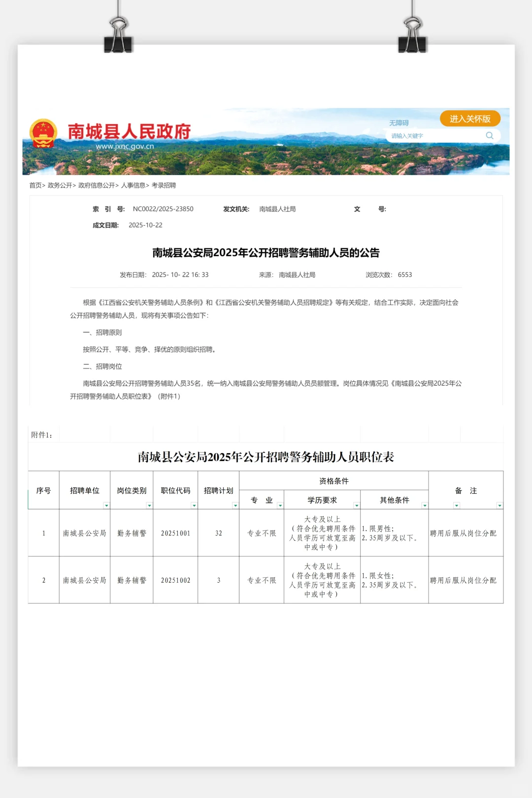Click 勤务辅警 in row 20251002
Viewport: 532px width, 798px height.
point(132,580)
